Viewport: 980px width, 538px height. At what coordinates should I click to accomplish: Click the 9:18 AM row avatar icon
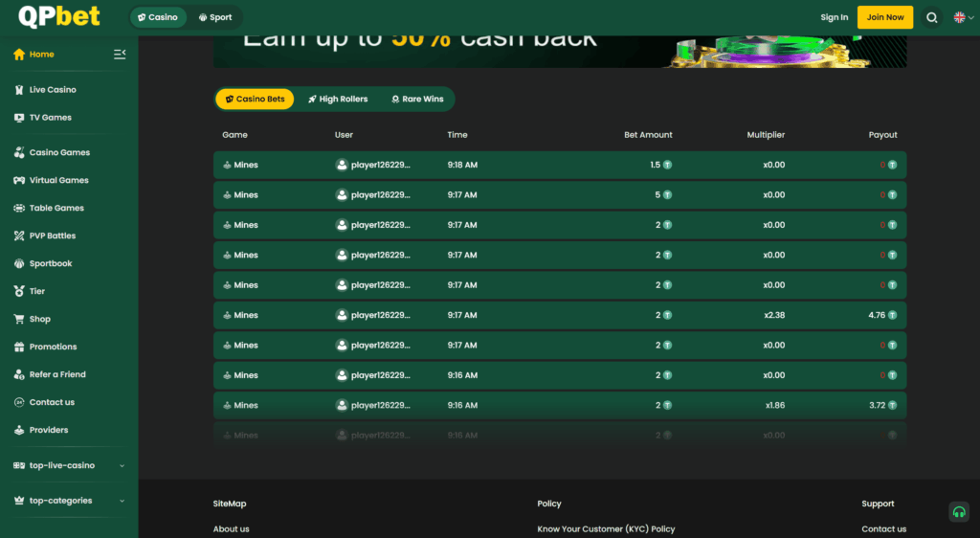[342, 165]
